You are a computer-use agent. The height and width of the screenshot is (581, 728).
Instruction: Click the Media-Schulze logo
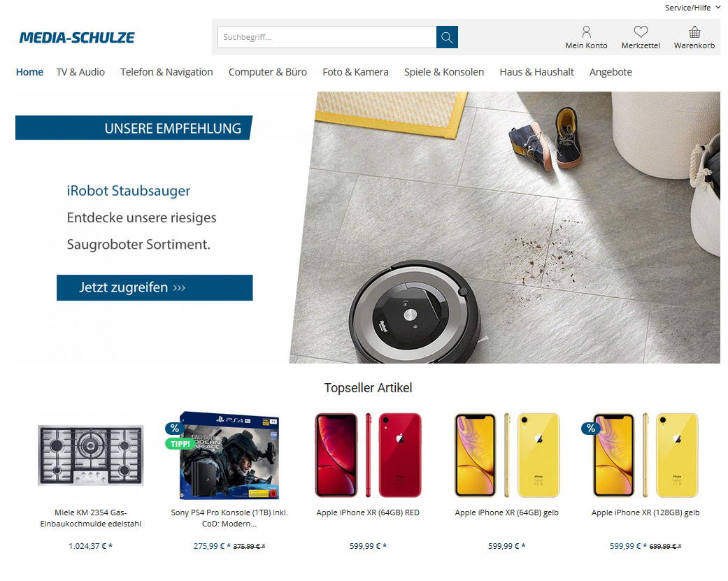77,38
